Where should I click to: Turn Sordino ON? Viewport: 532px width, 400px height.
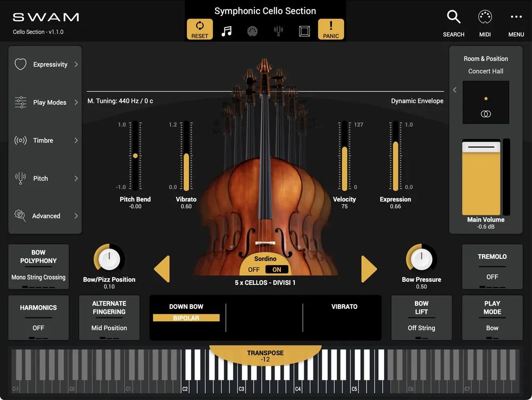click(277, 270)
